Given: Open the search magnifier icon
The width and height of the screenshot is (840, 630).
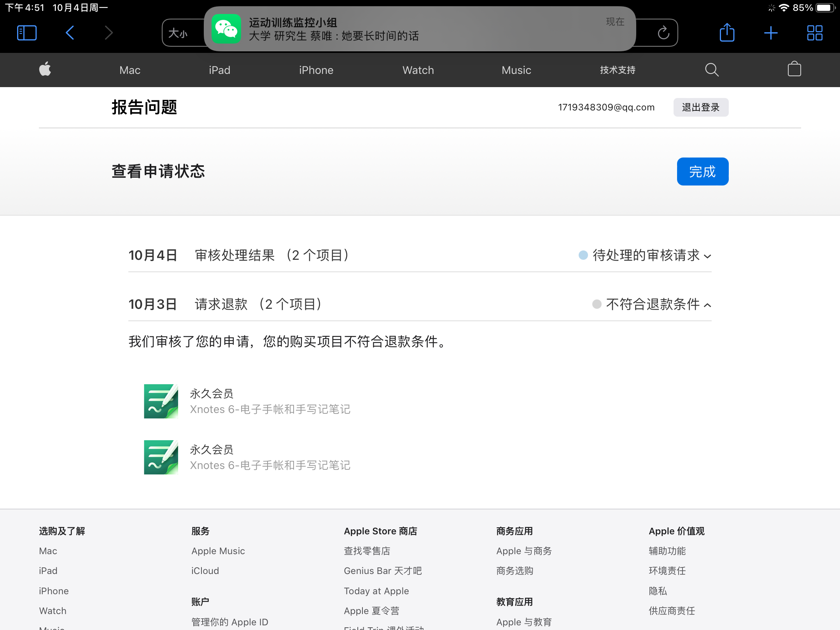Looking at the screenshot, I should pos(712,70).
